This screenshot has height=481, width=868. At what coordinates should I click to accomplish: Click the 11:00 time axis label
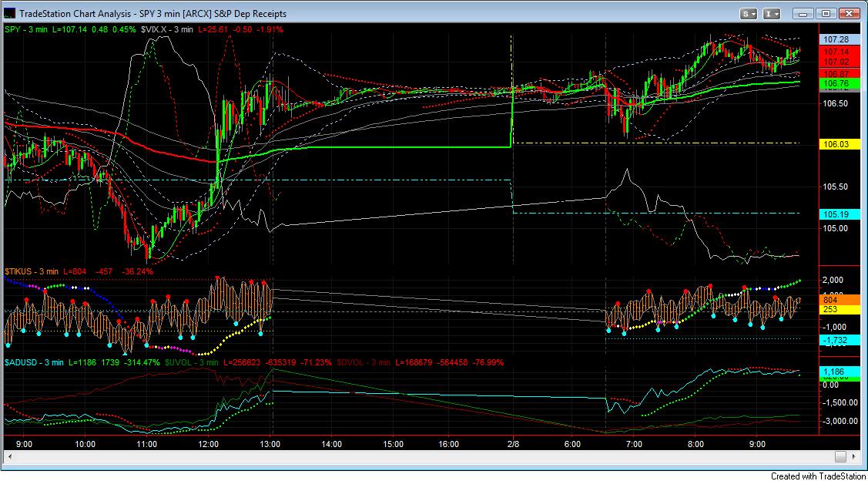pos(146,444)
